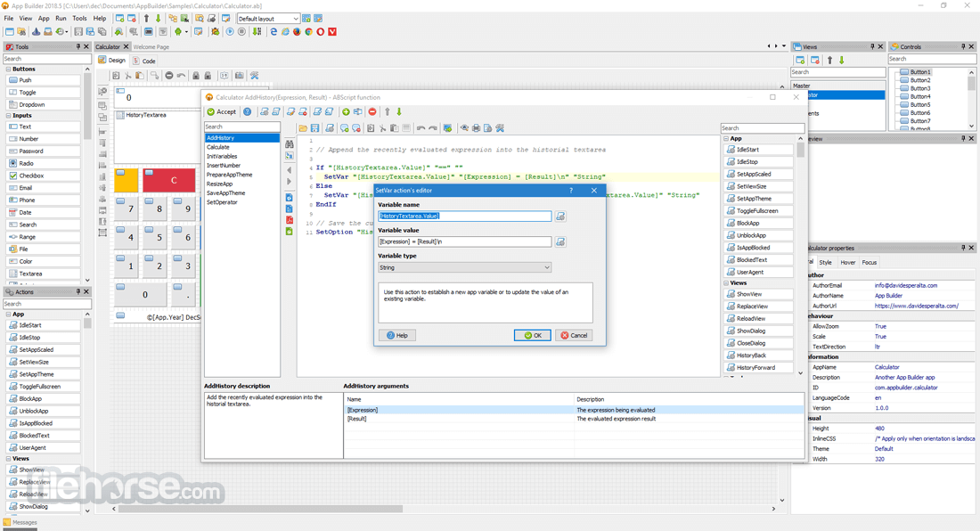Viewport: 980px width, 531px height.
Task: Click the red C button in the designer
Action: 169,180
